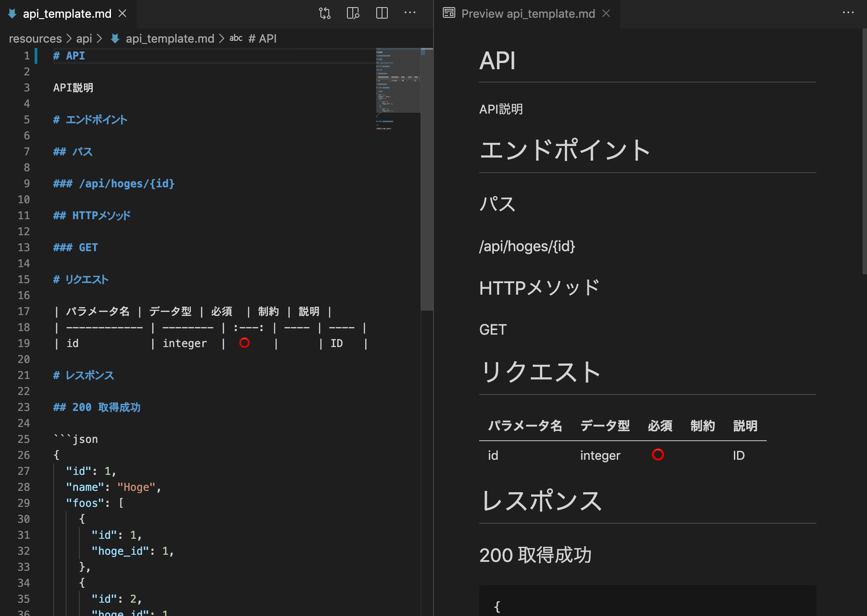This screenshot has height=616, width=867.
Task: Click '# リクエスト' heading in editor
Action: tap(81, 279)
